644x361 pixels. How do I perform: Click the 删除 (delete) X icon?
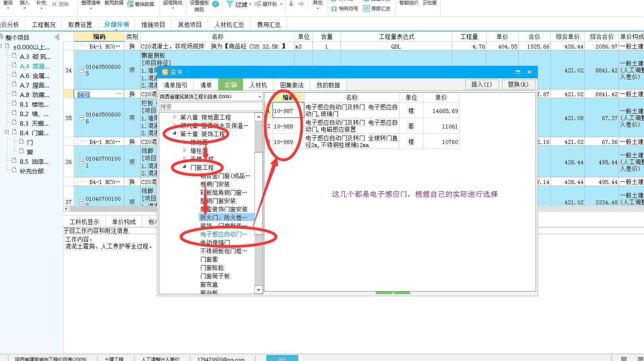tap(54, 4)
